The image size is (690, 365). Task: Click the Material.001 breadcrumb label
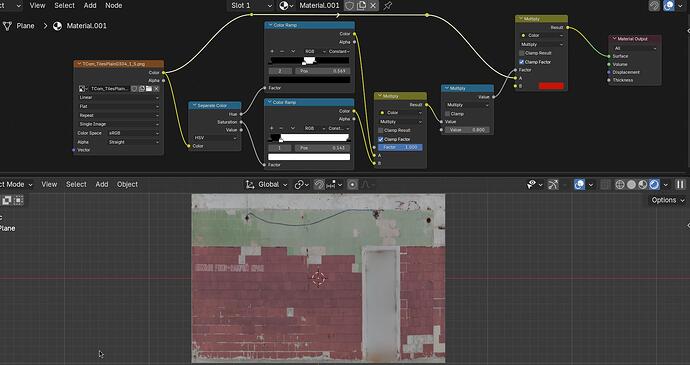pos(86,26)
